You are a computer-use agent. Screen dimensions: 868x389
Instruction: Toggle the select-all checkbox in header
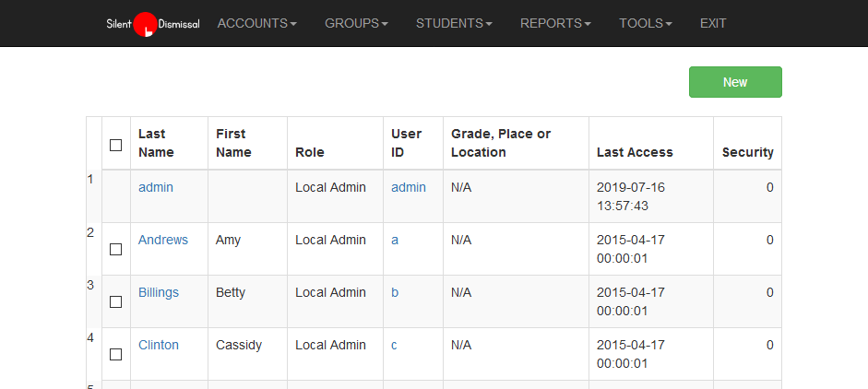pos(115,145)
